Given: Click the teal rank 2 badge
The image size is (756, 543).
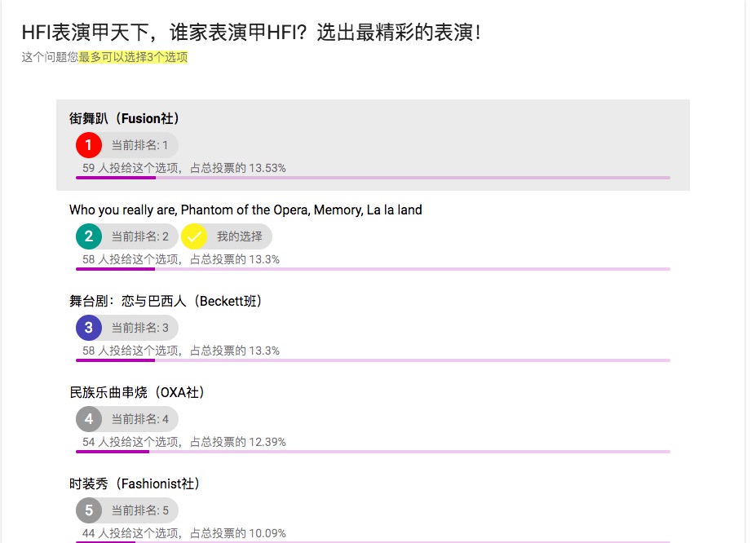Looking at the screenshot, I should [89, 236].
